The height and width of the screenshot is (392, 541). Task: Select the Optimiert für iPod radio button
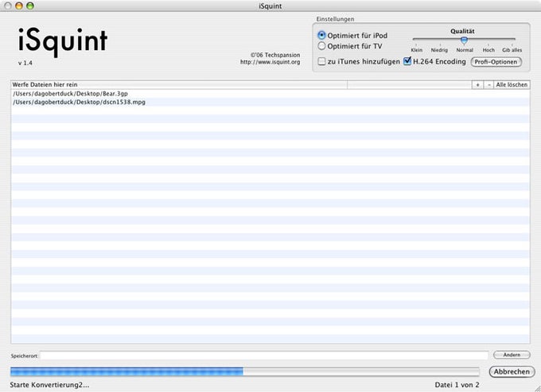(x=321, y=35)
